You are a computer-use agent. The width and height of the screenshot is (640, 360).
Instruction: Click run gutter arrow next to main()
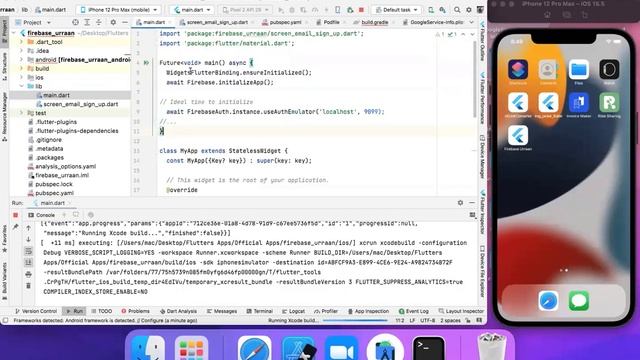pos(146,63)
